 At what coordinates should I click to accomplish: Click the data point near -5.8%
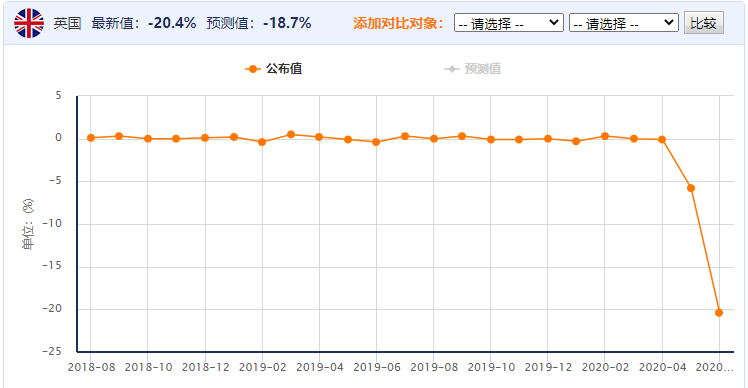[x=691, y=188]
